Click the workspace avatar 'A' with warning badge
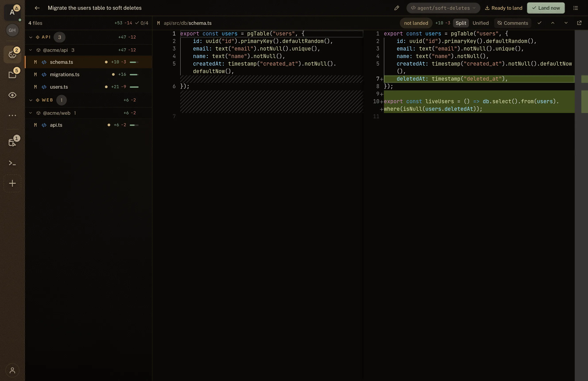 click(x=12, y=12)
